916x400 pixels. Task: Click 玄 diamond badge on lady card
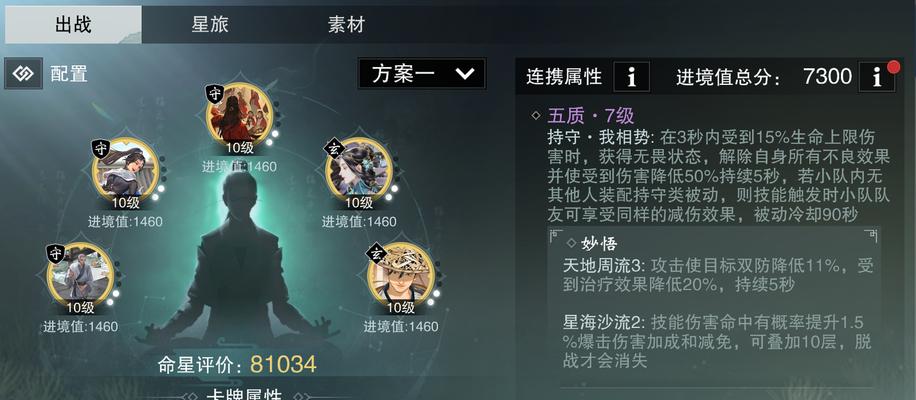point(335,148)
